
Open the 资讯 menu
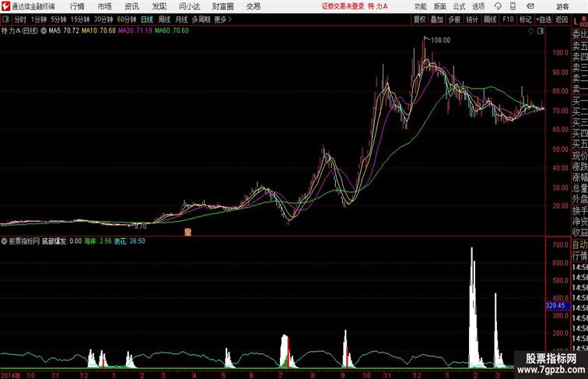pos(131,6)
